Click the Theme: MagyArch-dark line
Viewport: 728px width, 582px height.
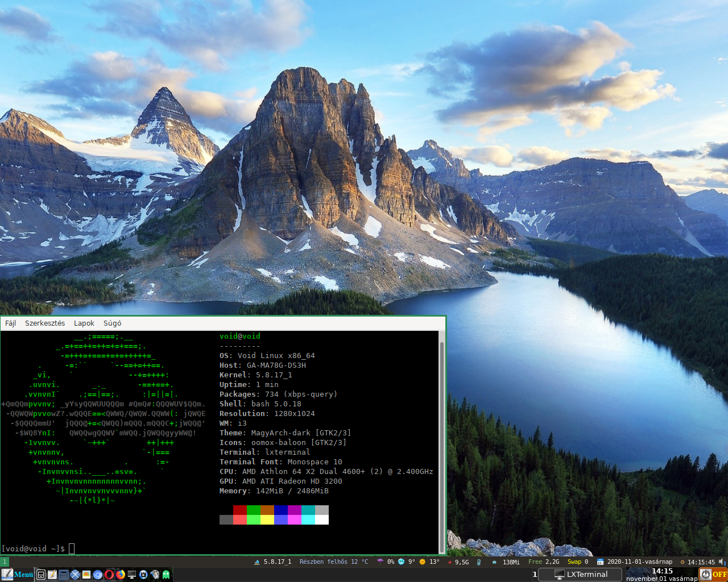pos(286,433)
